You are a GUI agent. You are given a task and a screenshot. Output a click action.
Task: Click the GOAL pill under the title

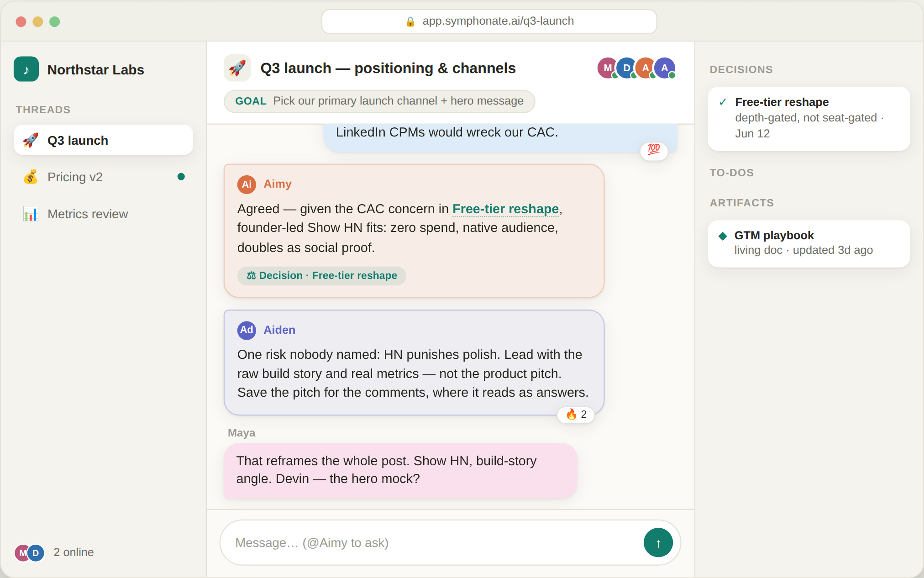379,101
